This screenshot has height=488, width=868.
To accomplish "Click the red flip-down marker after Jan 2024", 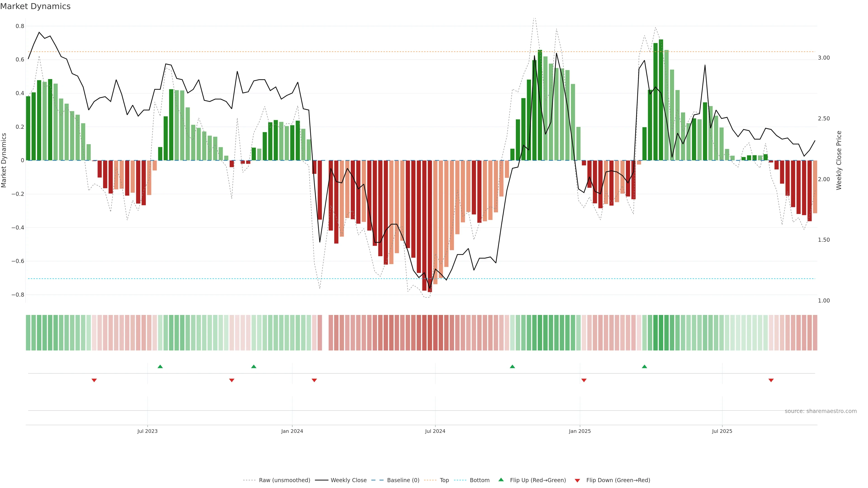I will click(x=314, y=380).
